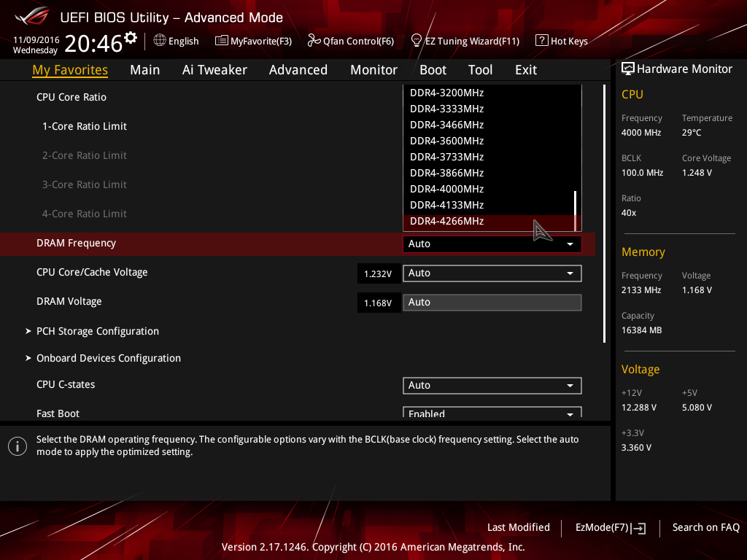Click the globe language icon

tap(160, 41)
